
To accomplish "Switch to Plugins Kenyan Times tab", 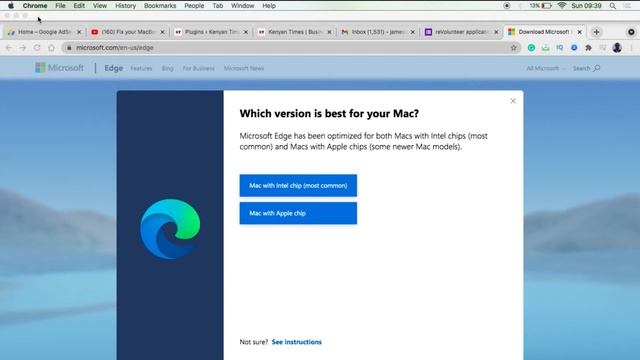I will [x=211, y=32].
